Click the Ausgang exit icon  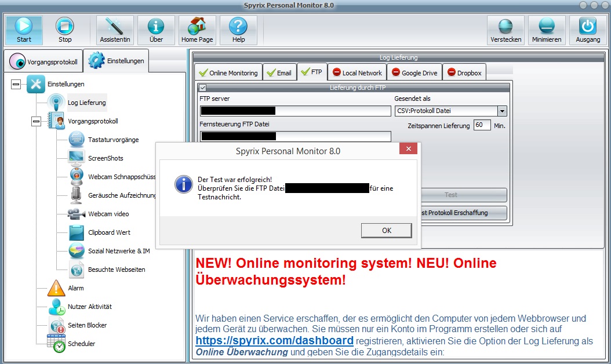coord(588,27)
